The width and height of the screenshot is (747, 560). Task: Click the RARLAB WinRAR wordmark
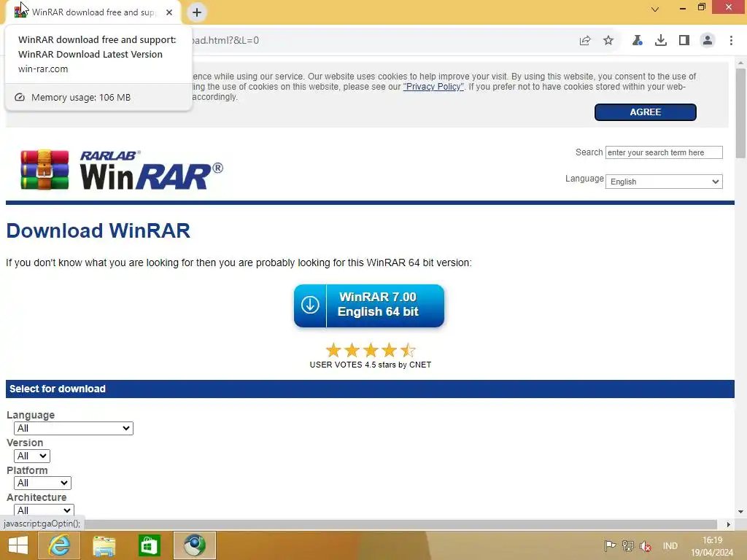point(151,170)
